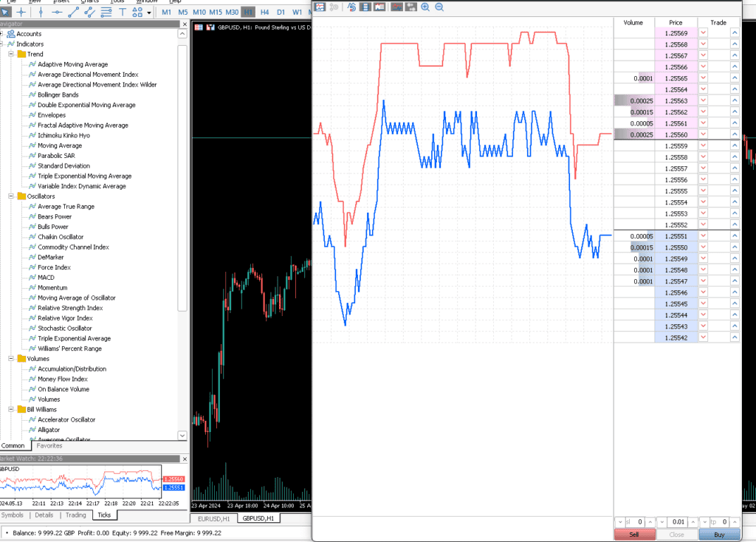Click the Navigator panel vertical scrollbar

pyautogui.click(x=182, y=179)
